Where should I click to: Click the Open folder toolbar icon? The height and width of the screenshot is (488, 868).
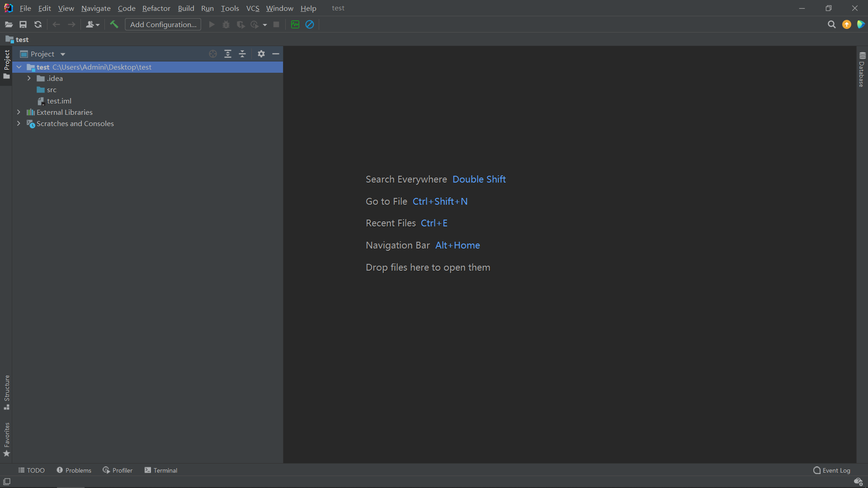[x=9, y=24]
